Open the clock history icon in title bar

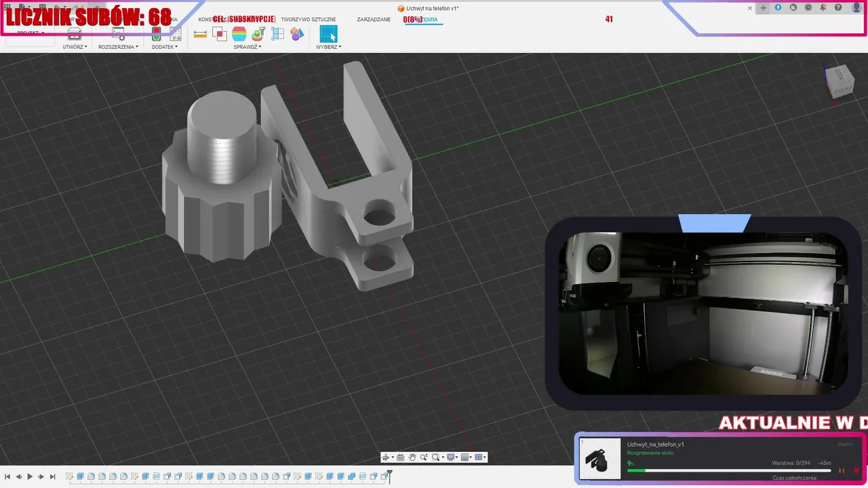[x=808, y=7]
